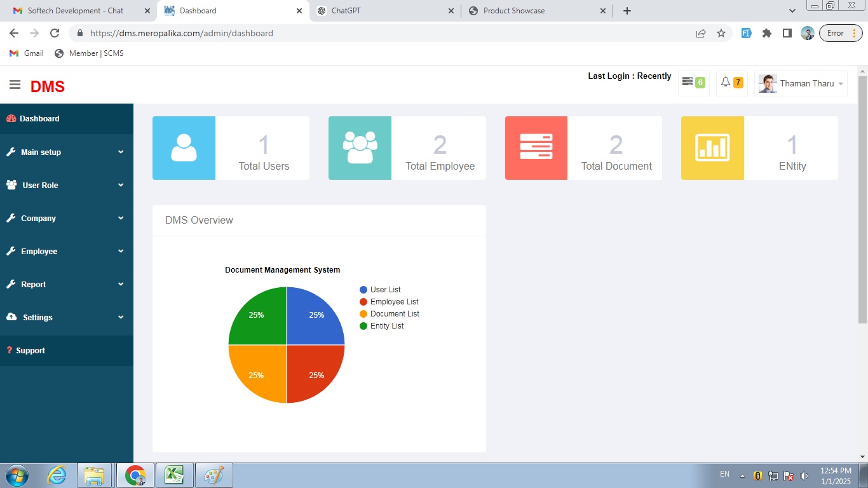Expand the Main setup sidebar menu

point(66,152)
